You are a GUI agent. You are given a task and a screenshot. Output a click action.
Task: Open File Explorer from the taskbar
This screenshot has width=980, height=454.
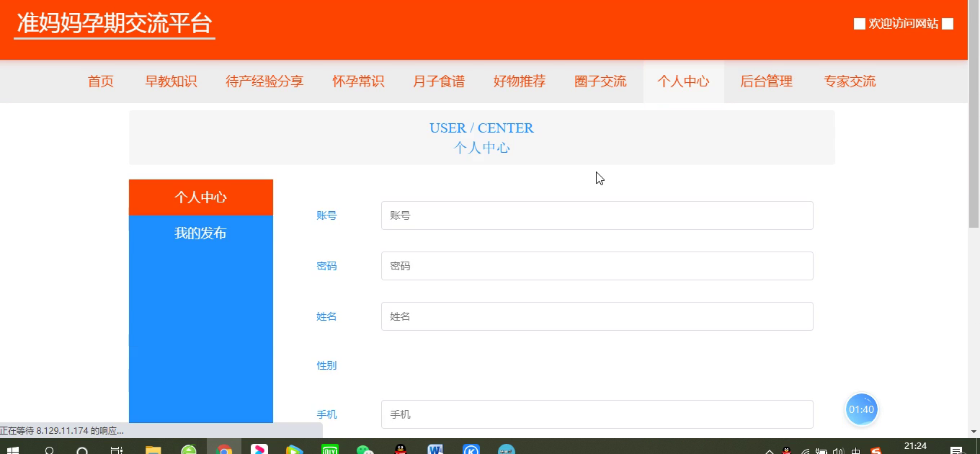click(153, 449)
